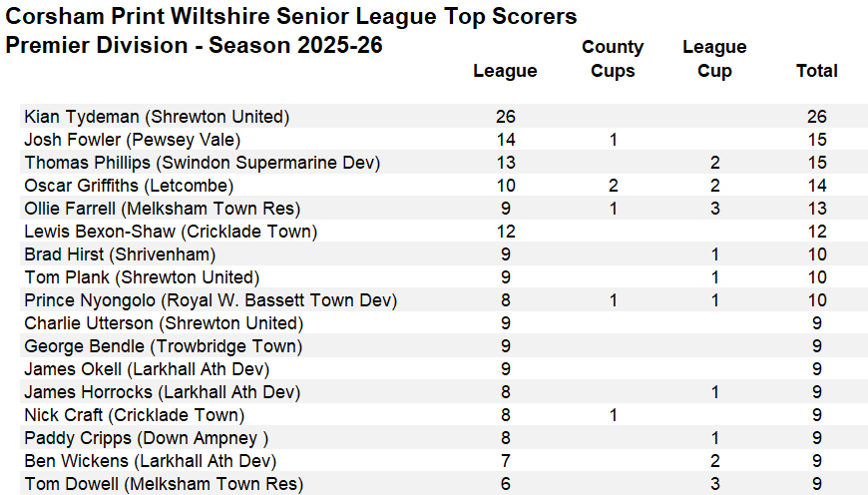Screen dimensions: 868x495
Task: Click Lewis Bexon-Shaw's League goals value 12
Action: click(505, 232)
